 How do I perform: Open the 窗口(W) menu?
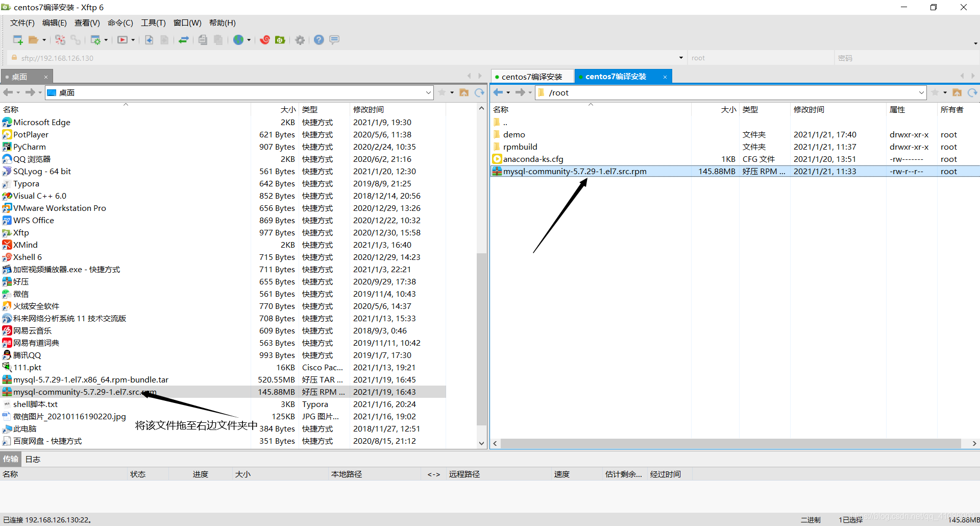[187, 23]
